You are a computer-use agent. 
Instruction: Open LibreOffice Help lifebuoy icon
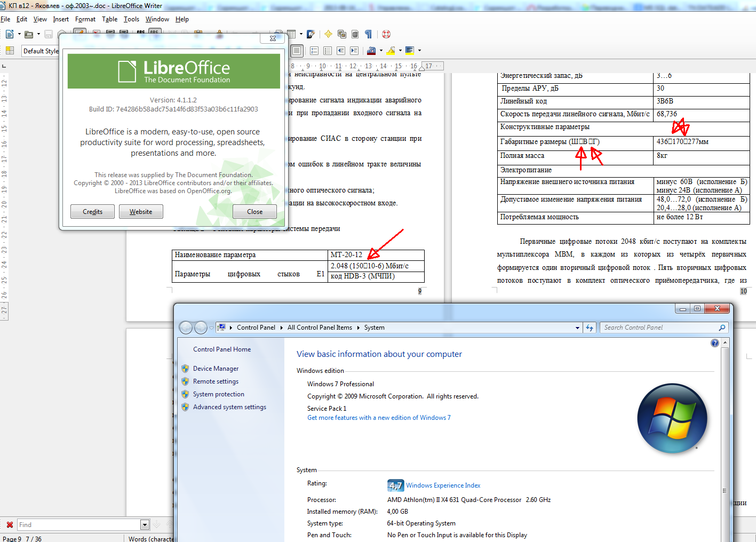pos(386,34)
